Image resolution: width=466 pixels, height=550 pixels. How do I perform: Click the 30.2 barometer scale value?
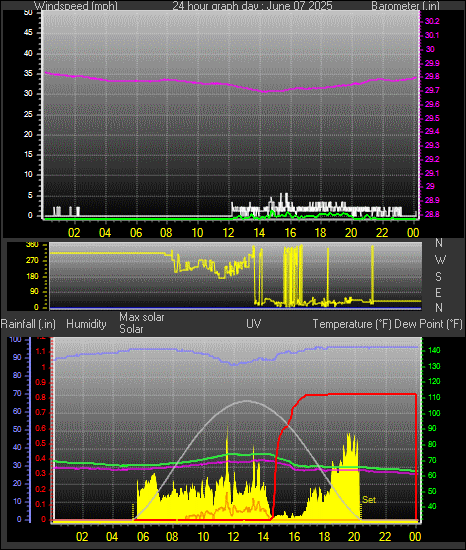[432, 21]
